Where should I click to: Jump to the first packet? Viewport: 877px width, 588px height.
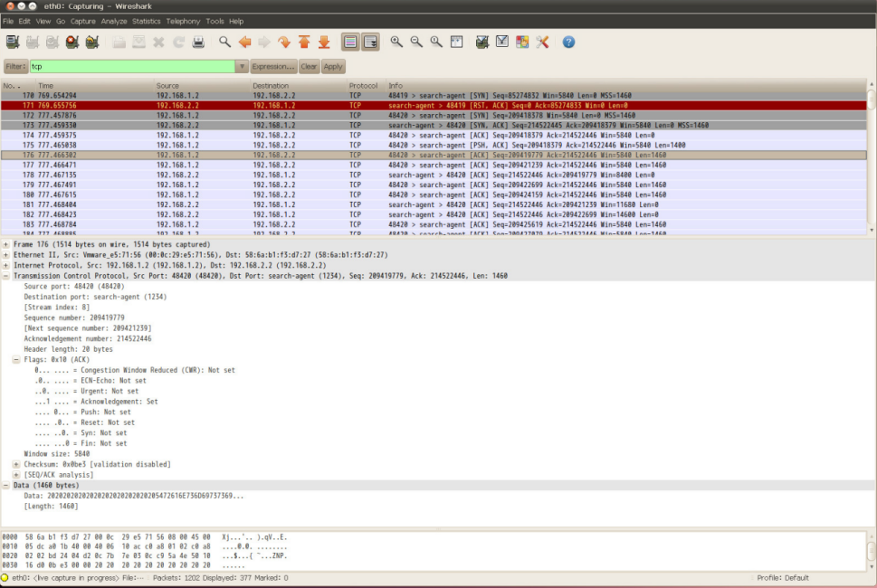[304, 42]
